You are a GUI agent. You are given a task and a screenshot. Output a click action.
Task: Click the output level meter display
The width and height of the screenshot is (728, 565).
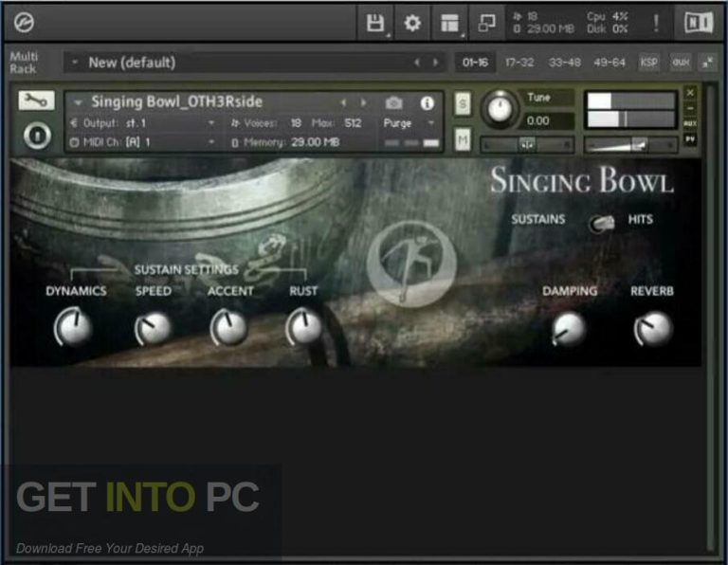point(631,110)
